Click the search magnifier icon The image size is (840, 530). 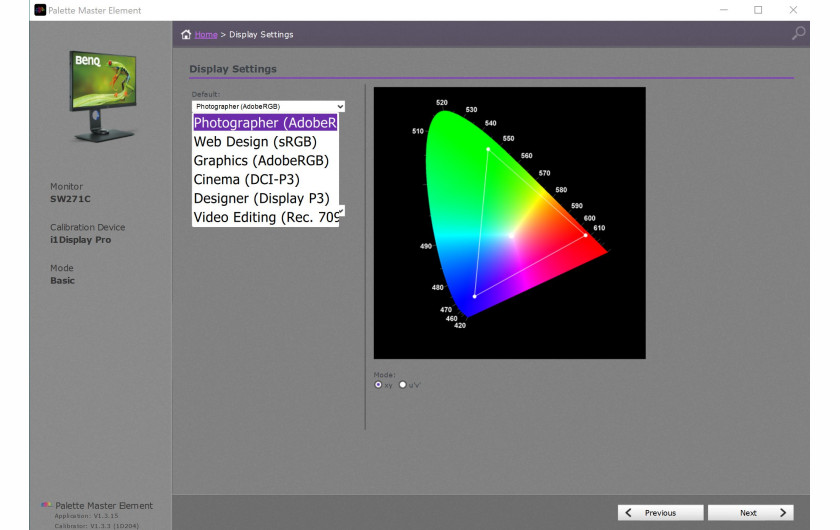pyautogui.click(x=798, y=34)
